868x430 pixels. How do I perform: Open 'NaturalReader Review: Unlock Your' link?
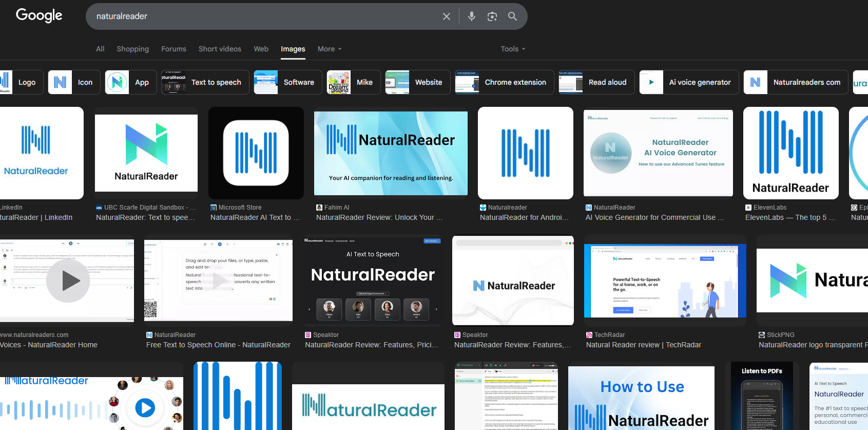[x=379, y=217]
